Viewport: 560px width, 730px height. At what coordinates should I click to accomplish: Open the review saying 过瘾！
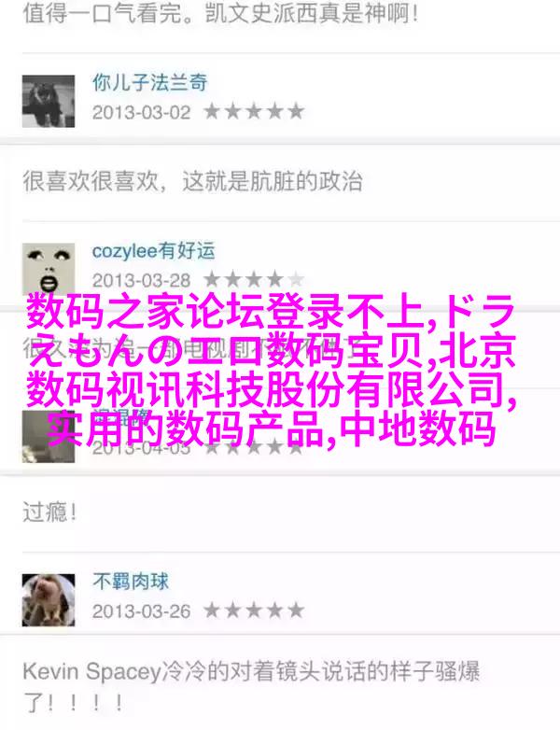pyautogui.click(x=49, y=512)
